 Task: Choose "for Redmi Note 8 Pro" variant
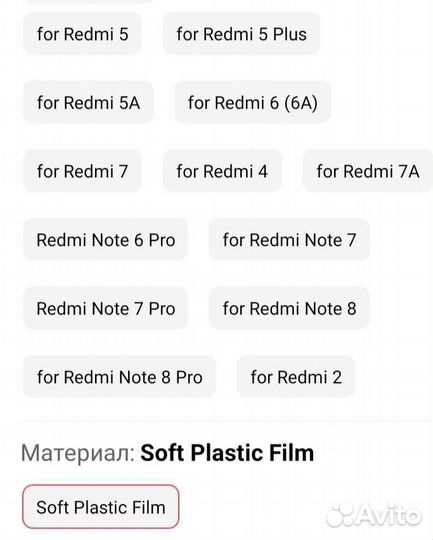(119, 376)
